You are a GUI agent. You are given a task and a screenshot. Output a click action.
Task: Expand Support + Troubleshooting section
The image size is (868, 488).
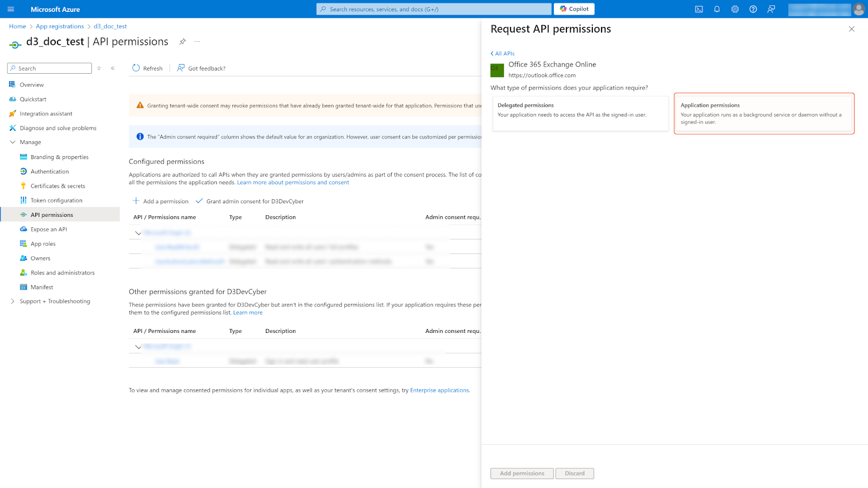point(13,301)
